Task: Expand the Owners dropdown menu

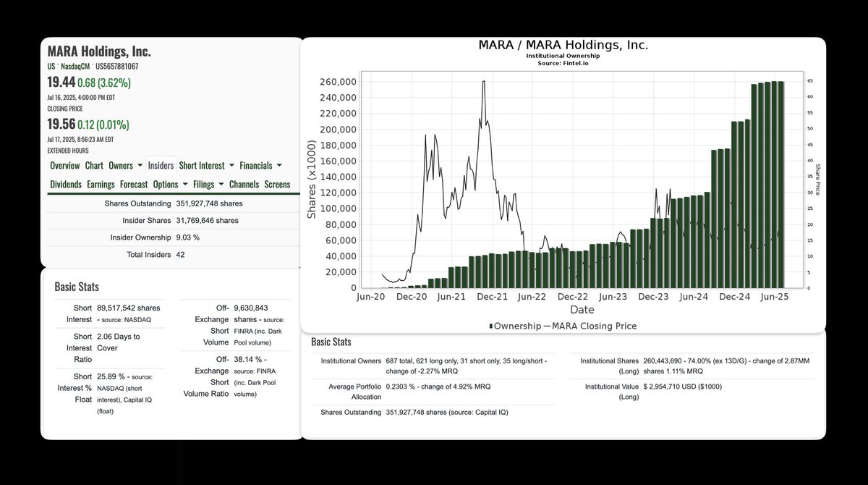Action: pyautogui.click(x=125, y=166)
